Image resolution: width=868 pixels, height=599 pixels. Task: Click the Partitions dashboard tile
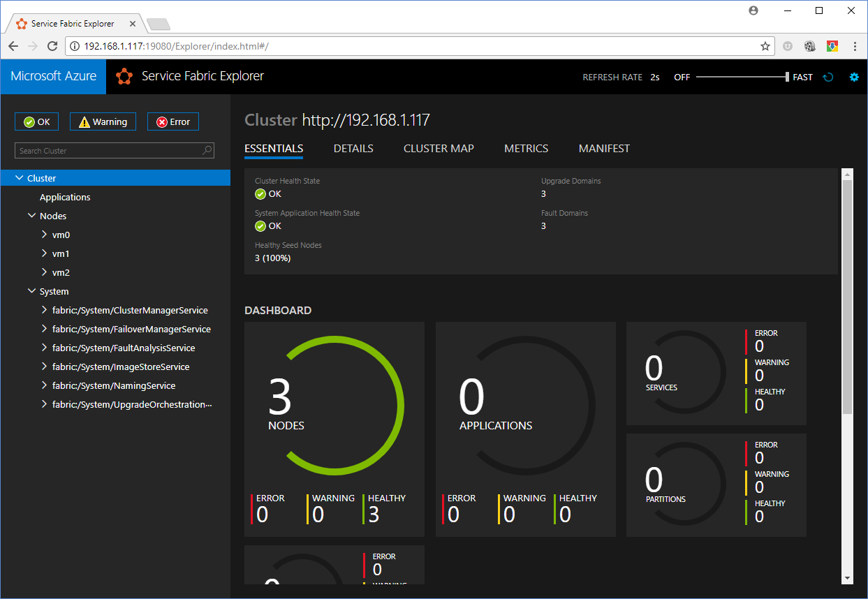pyautogui.click(x=716, y=485)
